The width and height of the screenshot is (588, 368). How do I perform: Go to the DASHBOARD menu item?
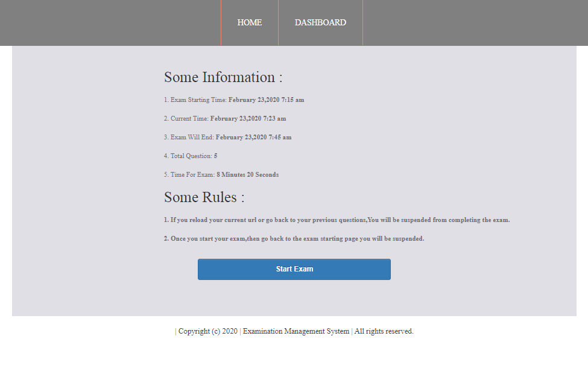(320, 23)
